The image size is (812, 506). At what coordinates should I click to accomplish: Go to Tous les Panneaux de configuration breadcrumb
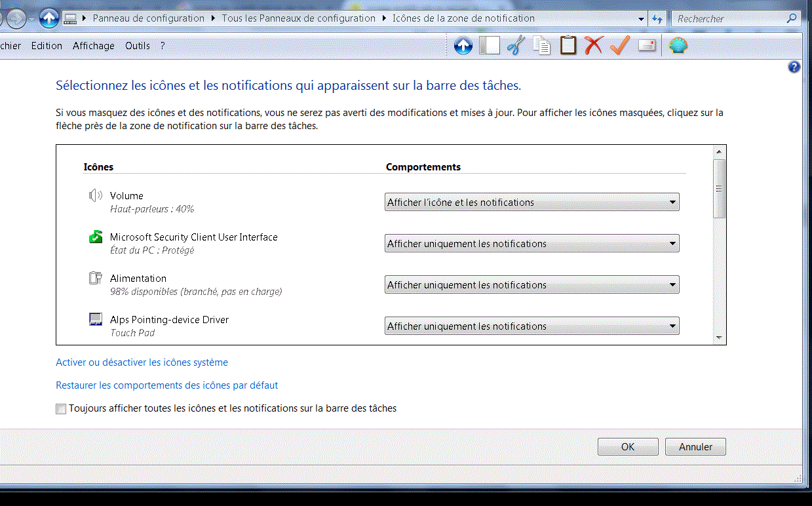tap(299, 18)
